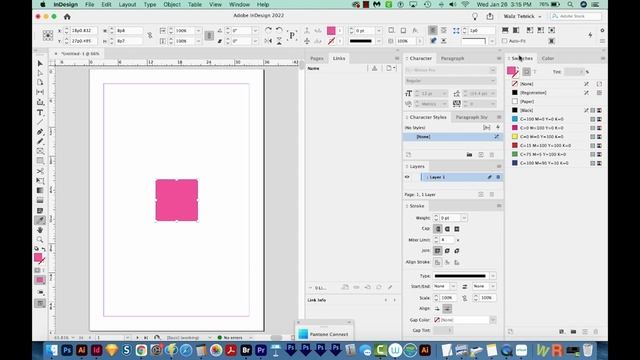Select the Hand tool

coord(40,230)
